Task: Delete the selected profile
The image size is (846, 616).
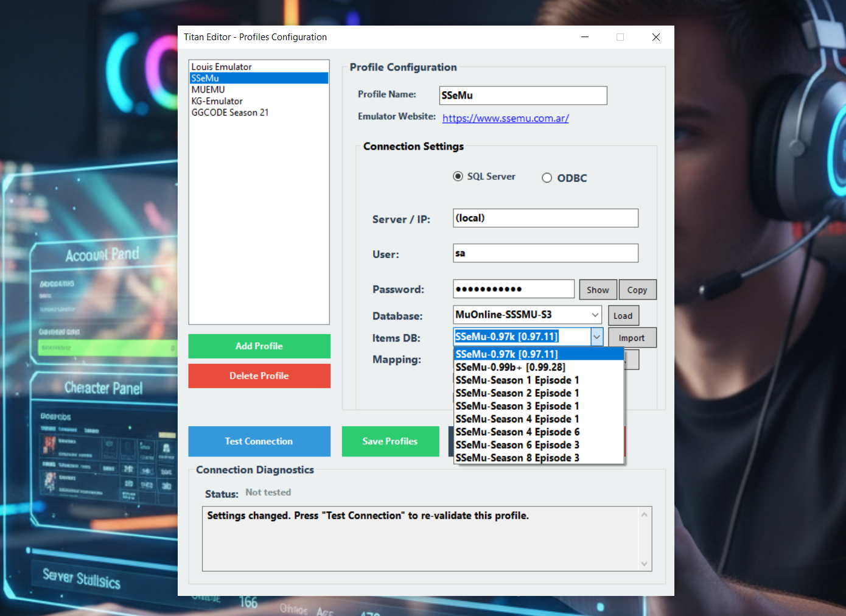Action: point(259,376)
